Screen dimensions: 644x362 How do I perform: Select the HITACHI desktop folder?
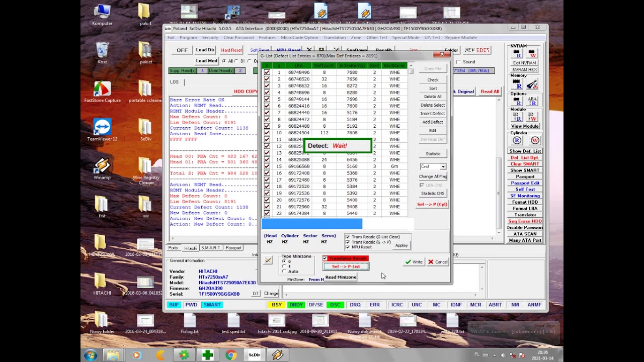102,284
